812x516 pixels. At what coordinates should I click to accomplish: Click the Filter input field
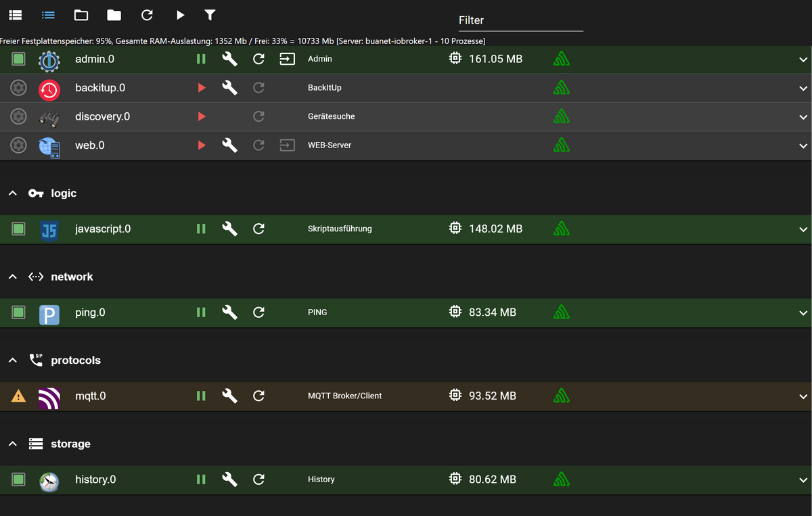(x=520, y=21)
